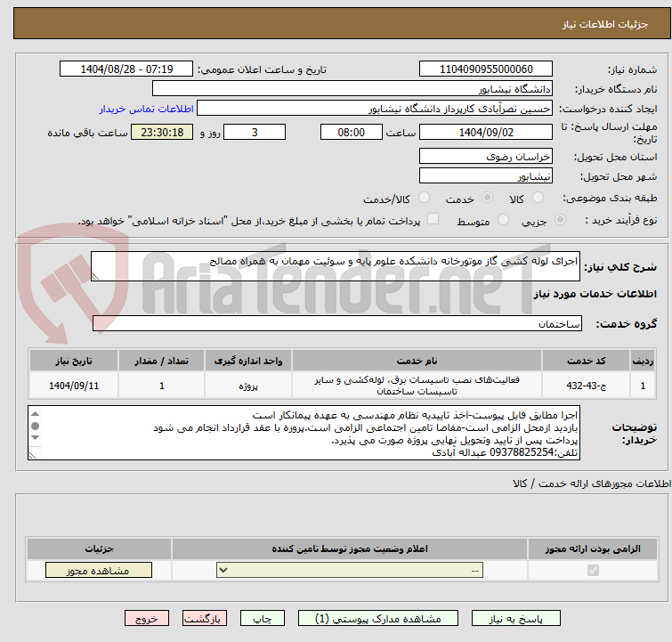This screenshot has height=642, width=672.
Task: Click the بازگشت back button
Action: tap(204, 619)
